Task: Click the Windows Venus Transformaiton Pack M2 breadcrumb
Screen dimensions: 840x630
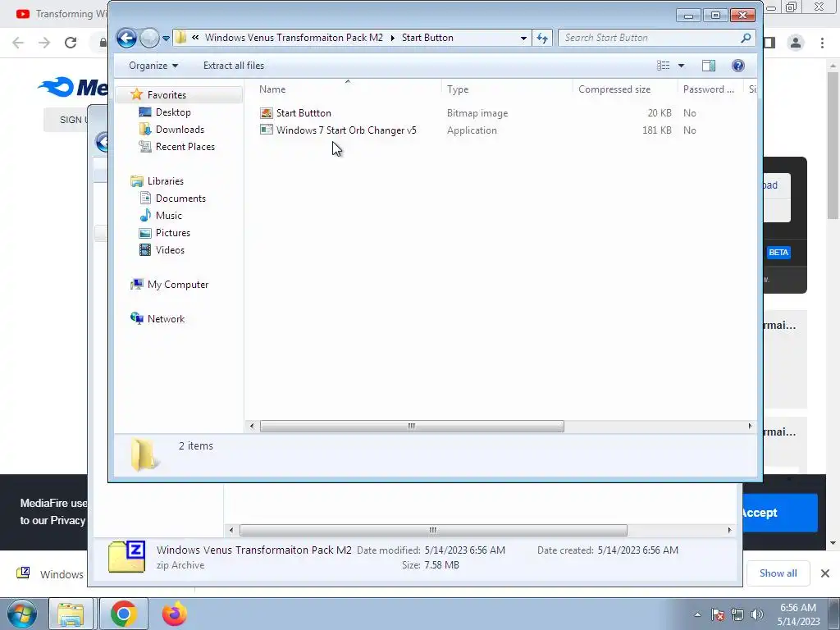Action: (x=294, y=38)
